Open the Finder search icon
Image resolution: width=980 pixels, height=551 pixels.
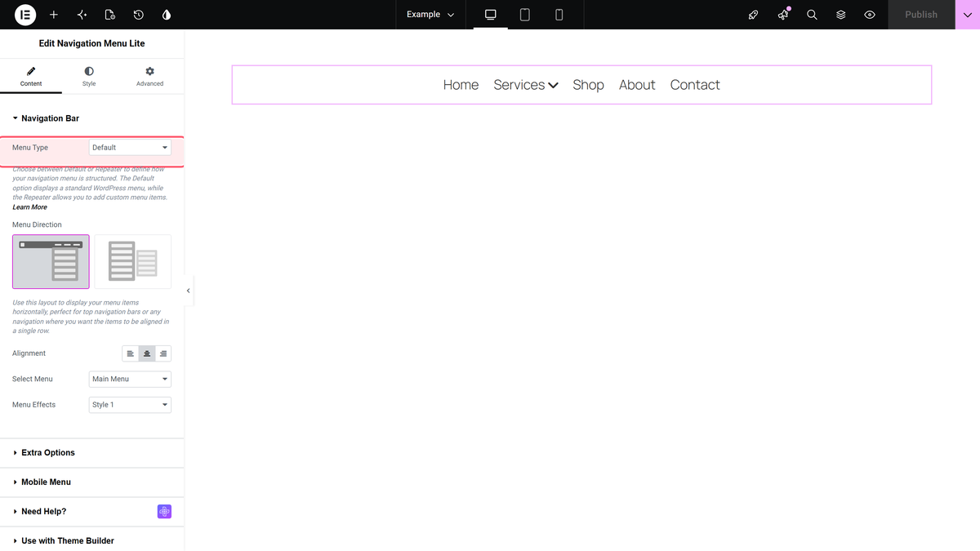tap(812, 15)
